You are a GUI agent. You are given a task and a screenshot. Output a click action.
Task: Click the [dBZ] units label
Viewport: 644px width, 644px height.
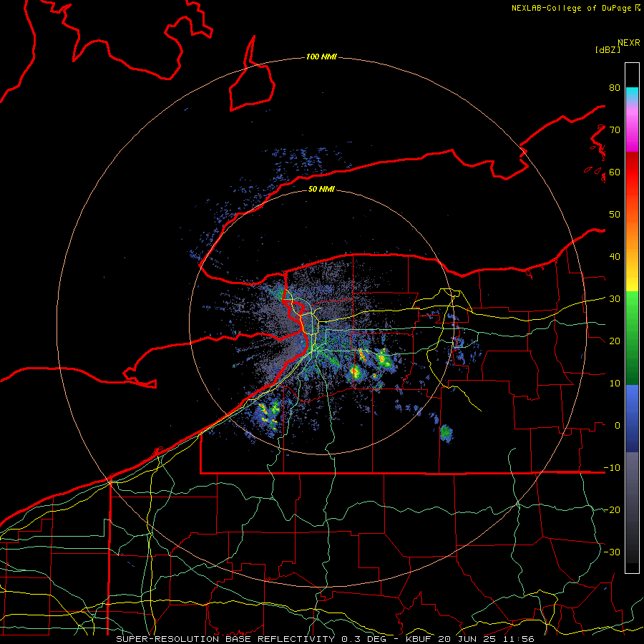point(608,49)
